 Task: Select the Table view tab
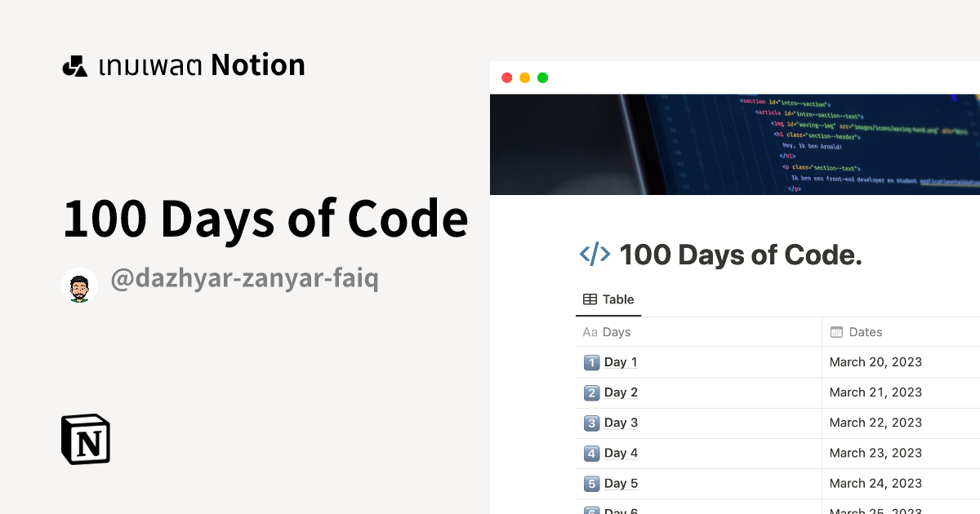(x=608, y=299)
